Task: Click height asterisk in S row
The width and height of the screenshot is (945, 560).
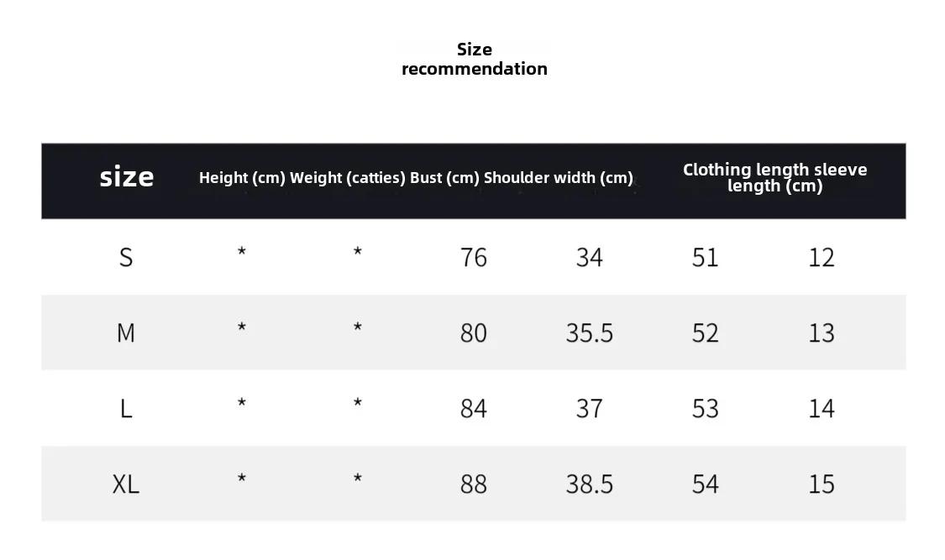Action: pos(242,252)
